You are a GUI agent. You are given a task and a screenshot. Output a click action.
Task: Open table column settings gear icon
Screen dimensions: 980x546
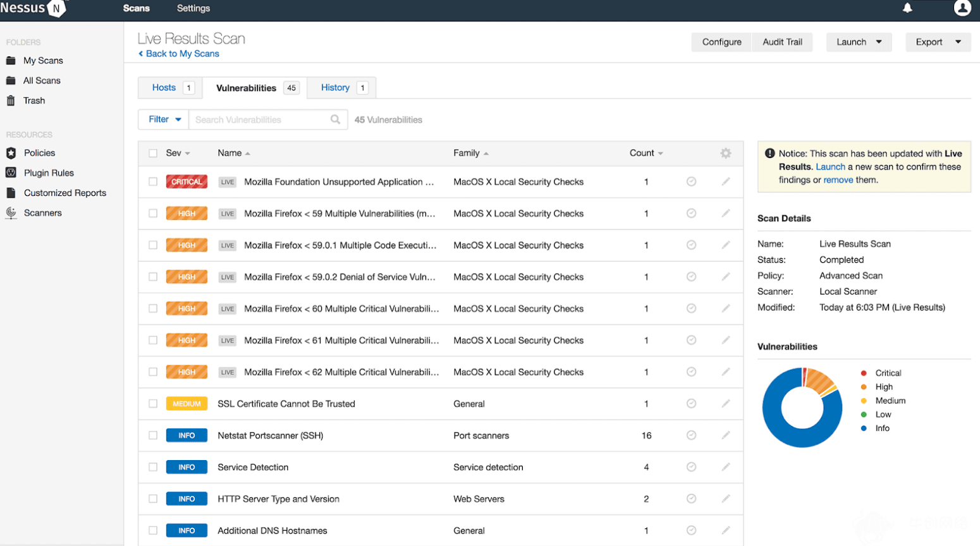click(x=725, y=153)
